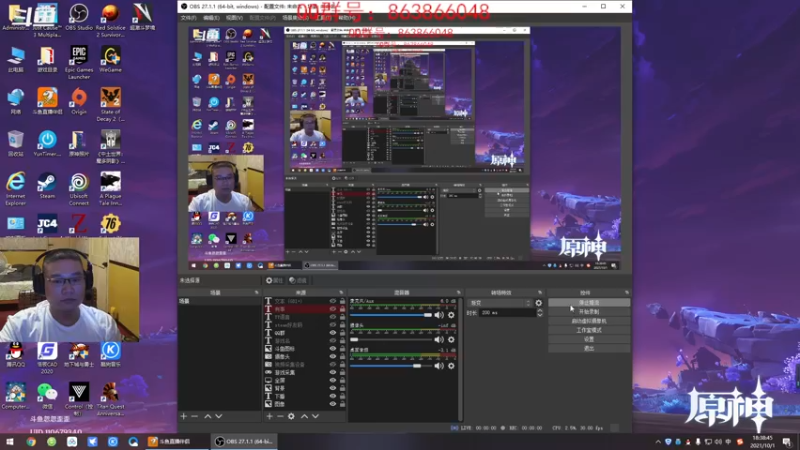
Task: Click 摄像头 mixer volume slider
Action: [x=391, y=339]
